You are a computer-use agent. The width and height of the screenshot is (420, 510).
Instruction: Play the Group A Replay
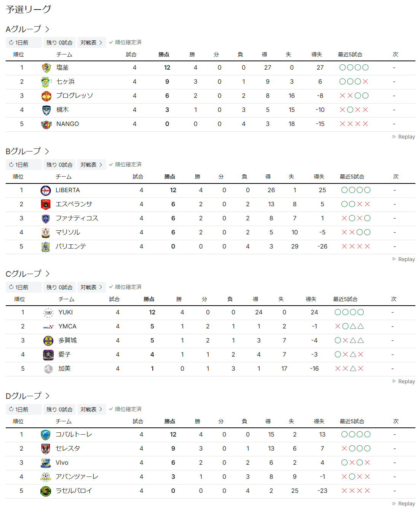[x=404, y=137]
